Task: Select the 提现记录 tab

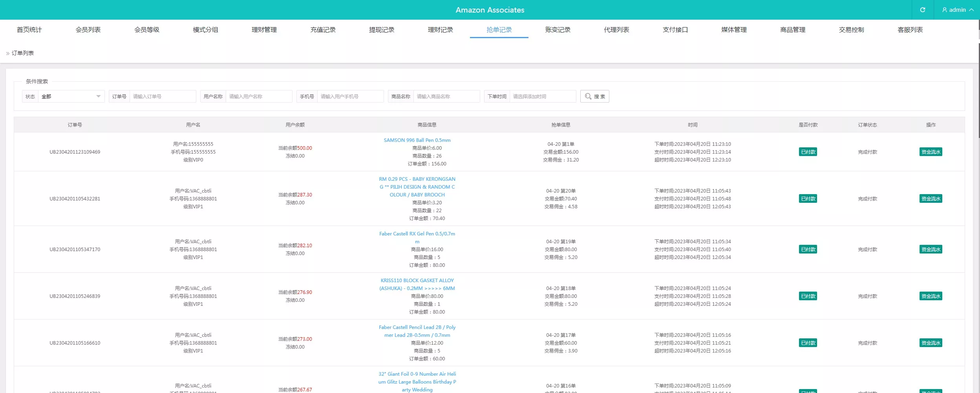Action: 381,30
